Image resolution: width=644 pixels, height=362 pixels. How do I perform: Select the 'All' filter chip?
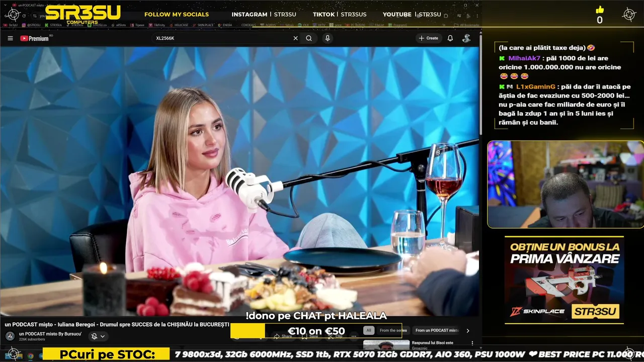(369, 330)
